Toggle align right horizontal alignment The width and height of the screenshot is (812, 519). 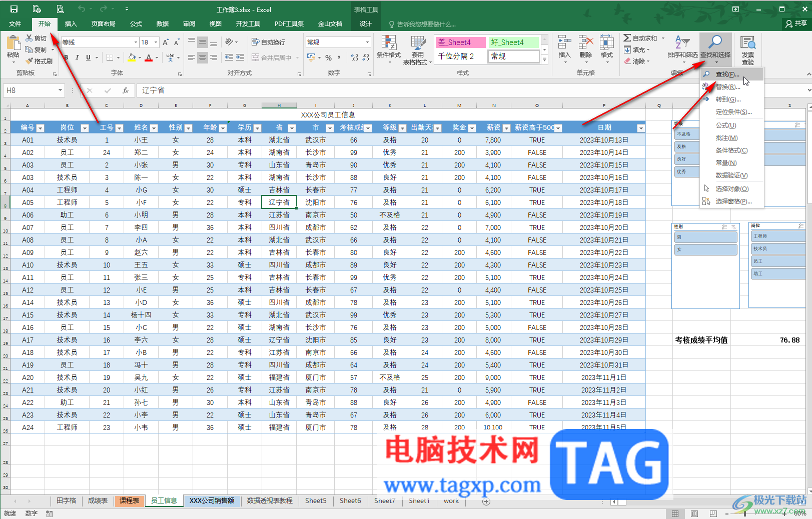tap(214, 57)
